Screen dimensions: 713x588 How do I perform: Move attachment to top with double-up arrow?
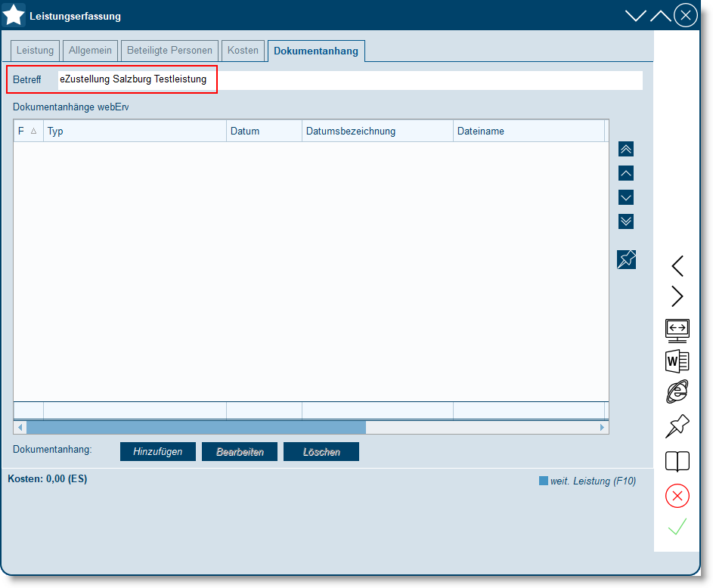pos(626,149)
